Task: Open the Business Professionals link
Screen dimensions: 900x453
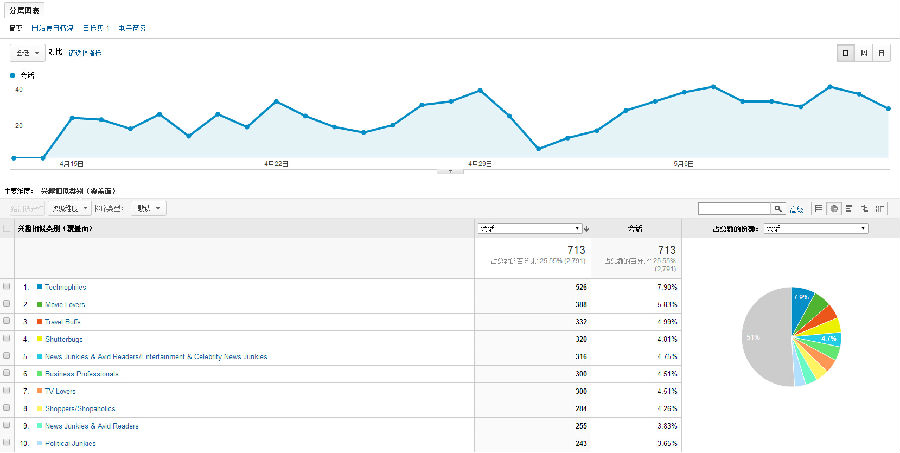Action: click(x=78, y=374)
